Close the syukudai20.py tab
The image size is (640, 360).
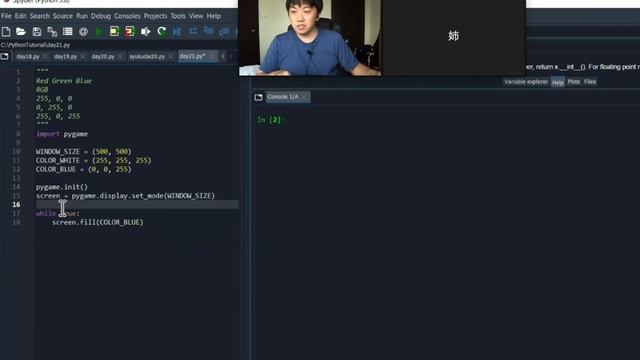[171, 56]
